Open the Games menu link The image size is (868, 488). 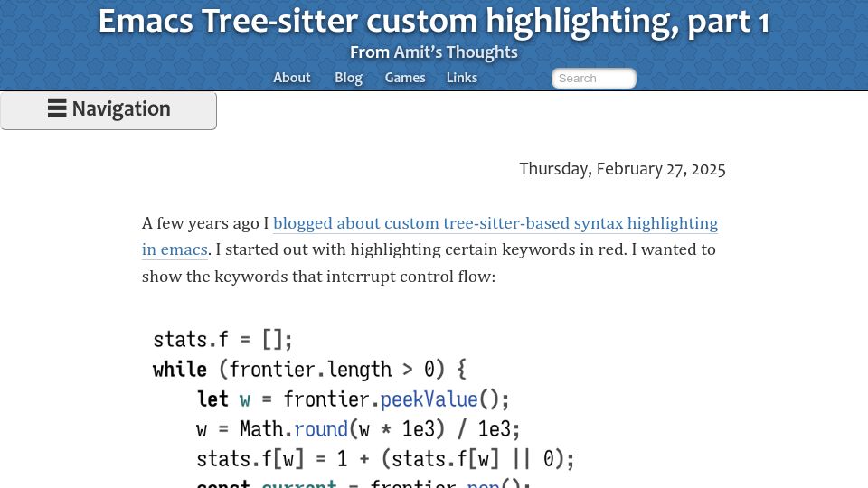click(x=405, y=78)
